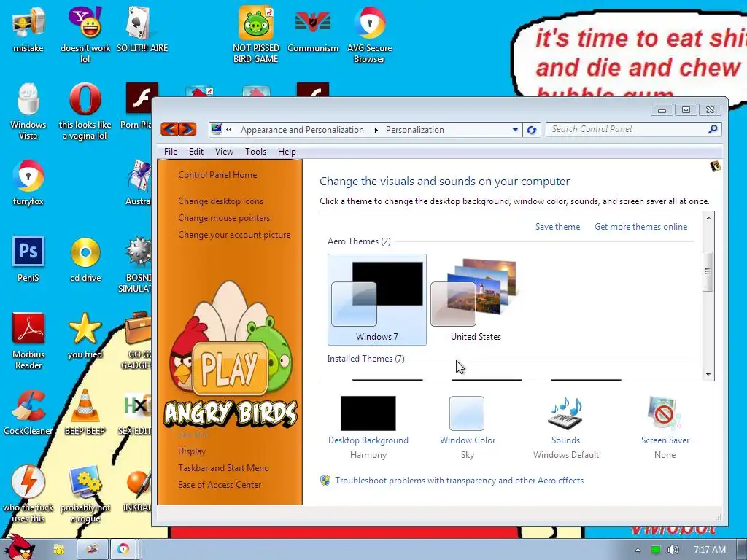Click the Angry Birds Start button
The height and width of the screenshot is (560, 747).
19,547
